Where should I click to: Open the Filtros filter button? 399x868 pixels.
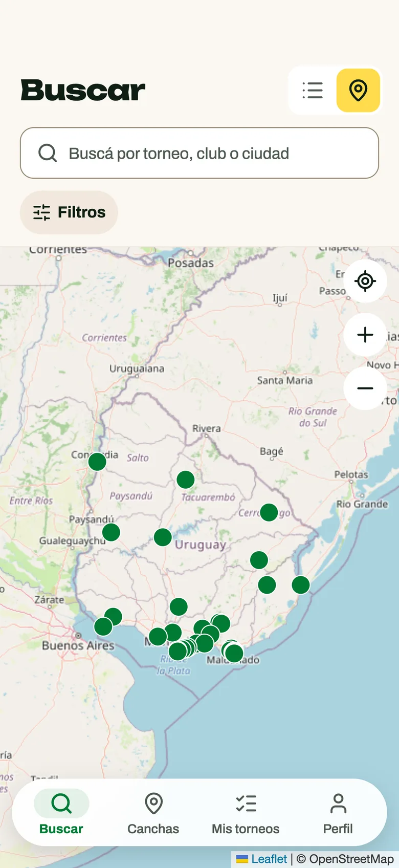pyautogui.click(x=69, y=212)
